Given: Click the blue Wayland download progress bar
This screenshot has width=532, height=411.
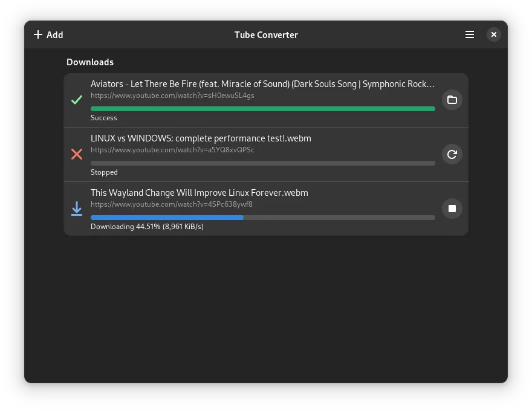Looking at the screenshot, I should tap(262, 218).
